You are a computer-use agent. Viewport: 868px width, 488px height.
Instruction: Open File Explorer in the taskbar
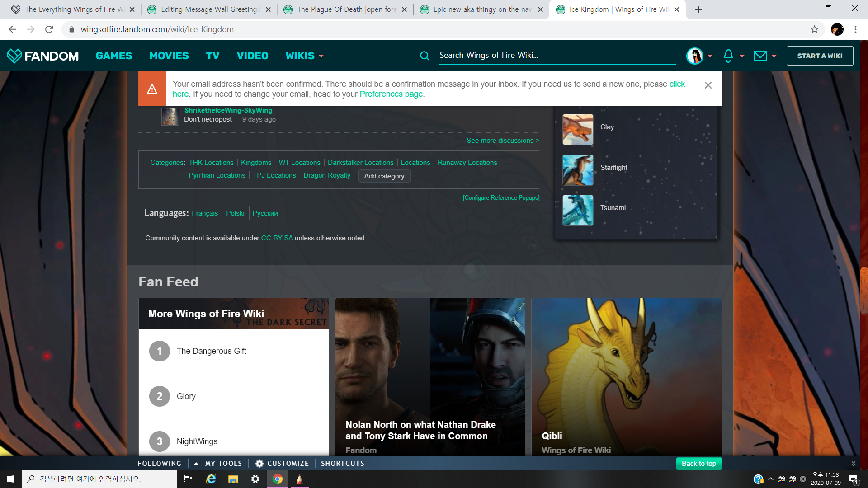click(x=233, y=479)
